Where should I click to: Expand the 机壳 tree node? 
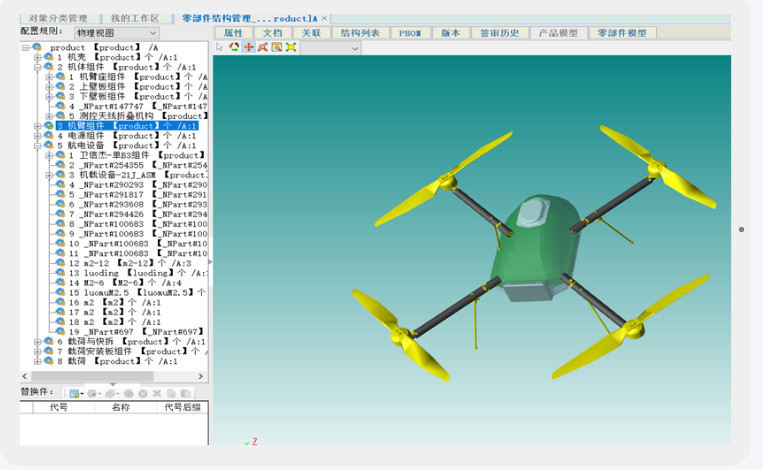[37, 58]
